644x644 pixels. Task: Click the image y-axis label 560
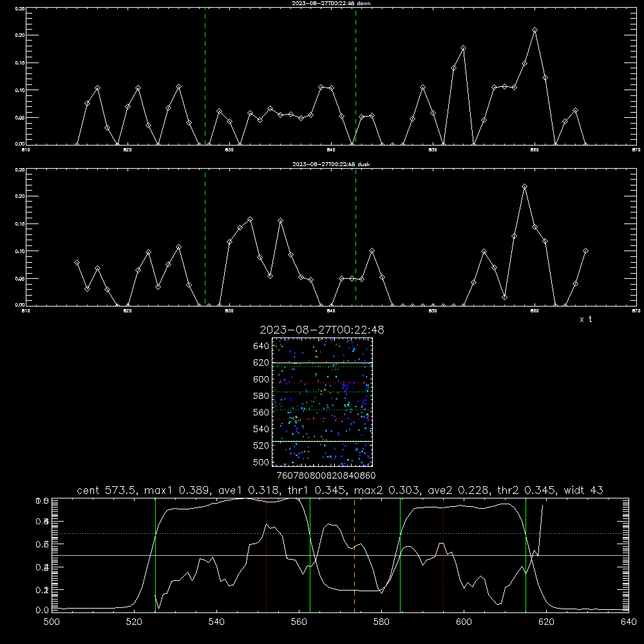[261, 412]
